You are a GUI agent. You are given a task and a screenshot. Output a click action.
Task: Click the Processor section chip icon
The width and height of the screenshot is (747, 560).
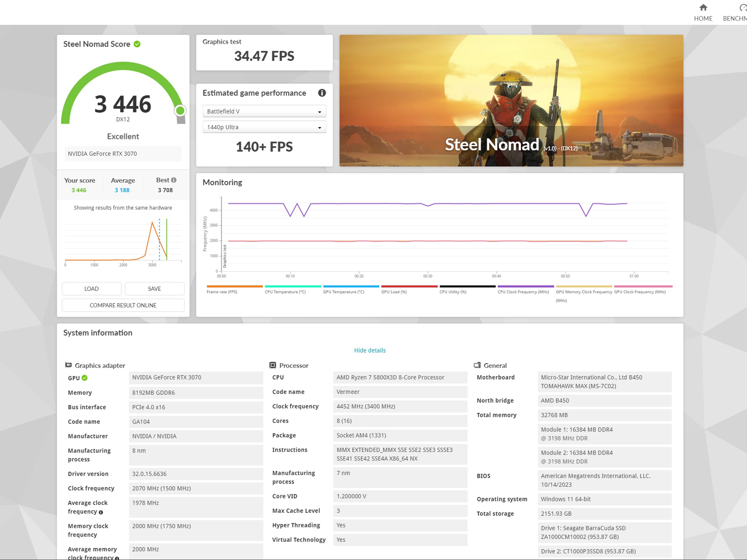272,365
